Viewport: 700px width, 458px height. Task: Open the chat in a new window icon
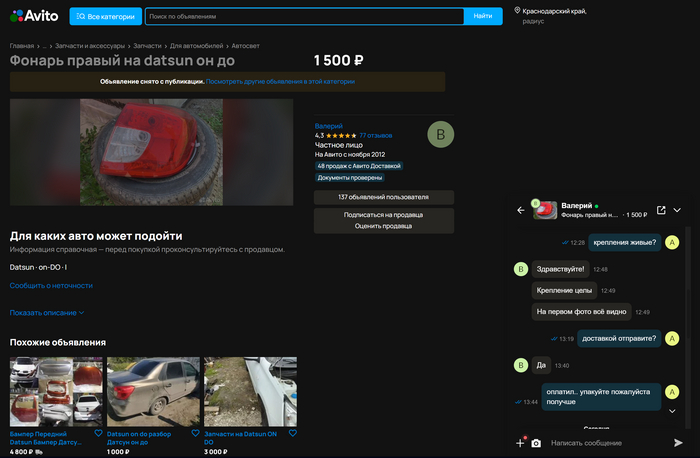point(661,210)
